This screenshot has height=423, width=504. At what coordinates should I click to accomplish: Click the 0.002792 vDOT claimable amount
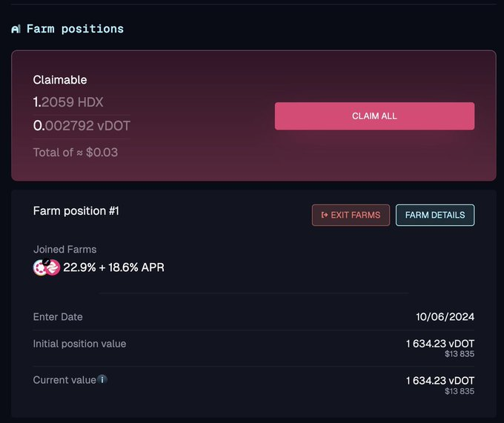coord(82,126)
